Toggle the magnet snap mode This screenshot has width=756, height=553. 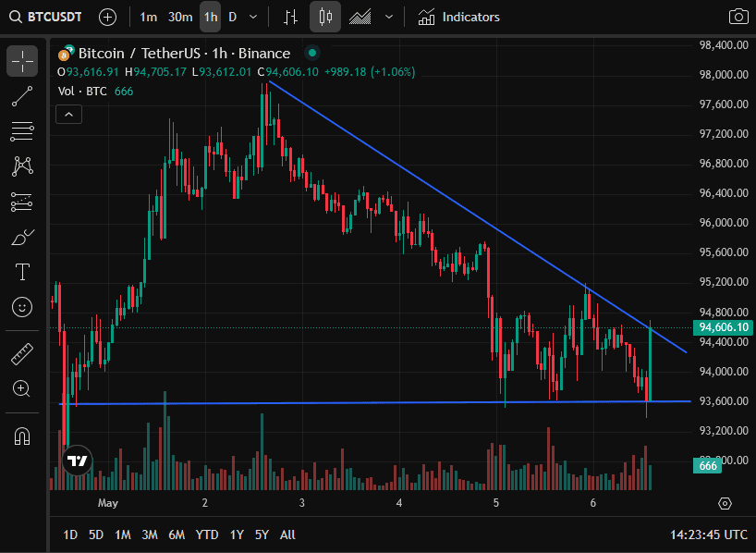coord(22,436)
